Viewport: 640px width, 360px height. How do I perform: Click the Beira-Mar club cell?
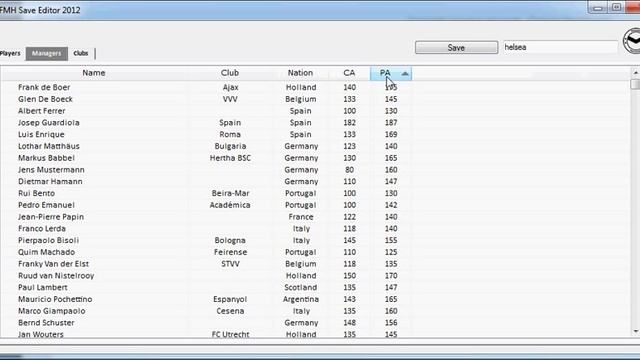coord(230,193)
